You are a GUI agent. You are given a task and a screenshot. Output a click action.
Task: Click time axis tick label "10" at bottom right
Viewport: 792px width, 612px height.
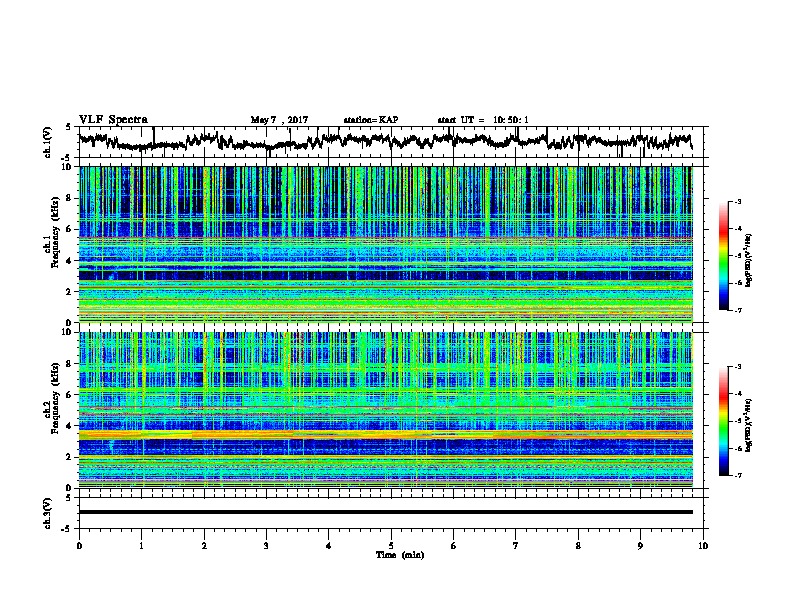tap(703, 545)
